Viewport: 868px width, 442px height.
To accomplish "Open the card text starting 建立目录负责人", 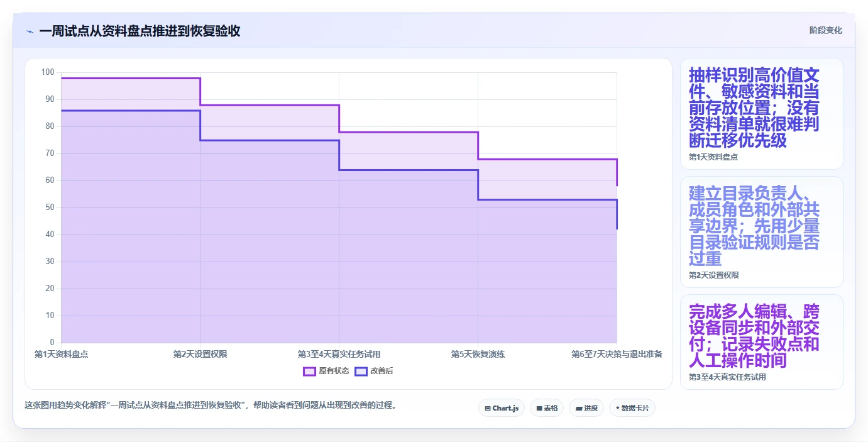I will [754, 226].
